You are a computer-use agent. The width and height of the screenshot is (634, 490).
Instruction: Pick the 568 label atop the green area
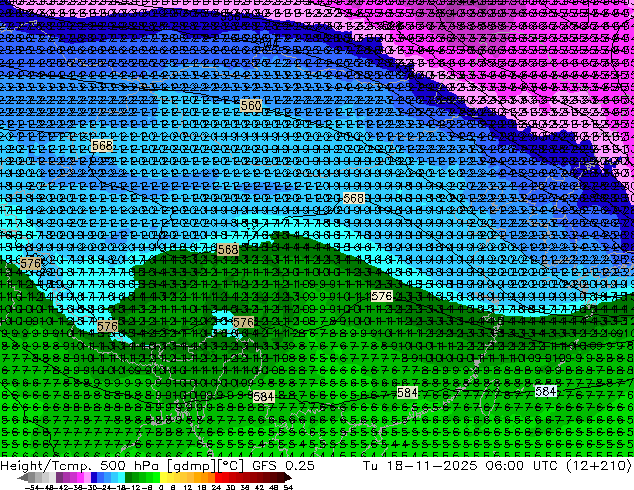click(x=228, y=250)
